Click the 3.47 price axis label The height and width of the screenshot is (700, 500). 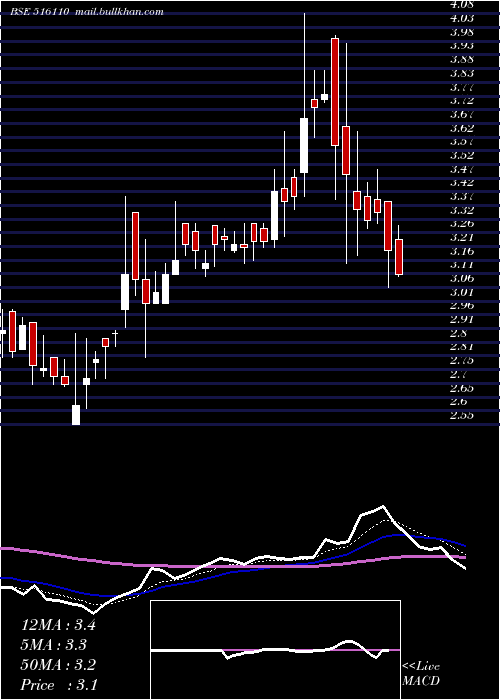pyautogui.click(x=461, y=169)
